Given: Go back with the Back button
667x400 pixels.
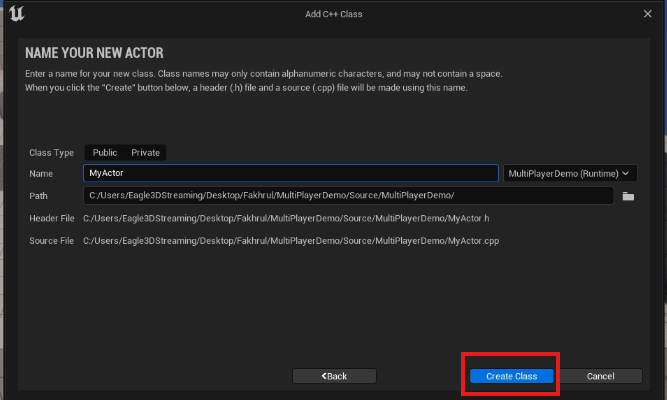Looking at the screenshot, I should [334, 376].
